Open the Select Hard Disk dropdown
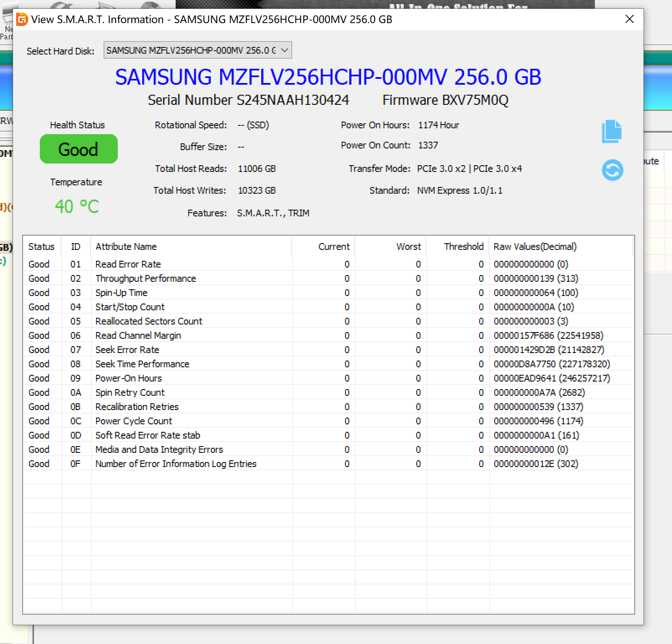The height and width of the screenshot is (644, 672). point(197,50)
